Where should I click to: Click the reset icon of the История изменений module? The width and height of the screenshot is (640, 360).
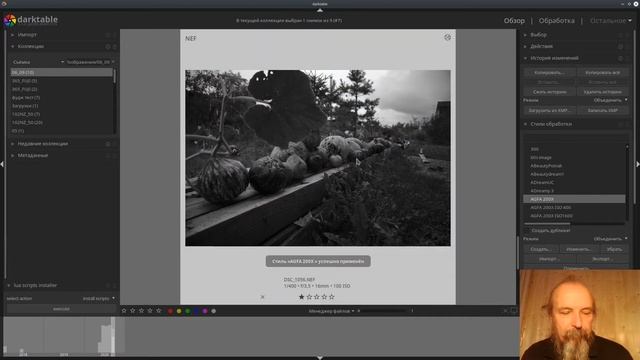tap(620, 58)
